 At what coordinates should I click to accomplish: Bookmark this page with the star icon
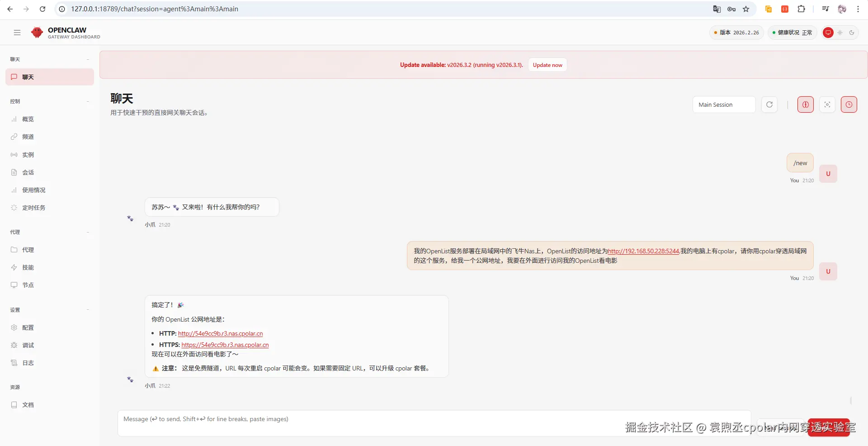click(x=746, y=9)
